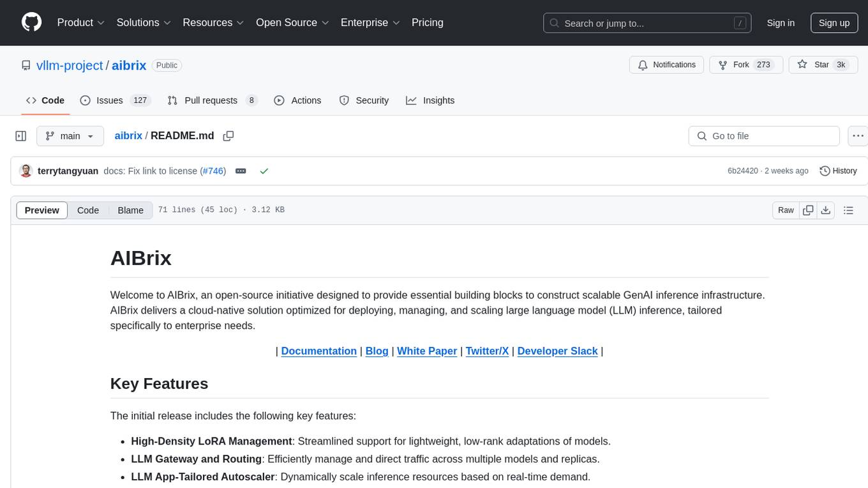Switch to the Pull requests tab
The height and width of the screenshot is (488, 868).
click(x=212, y=100)
